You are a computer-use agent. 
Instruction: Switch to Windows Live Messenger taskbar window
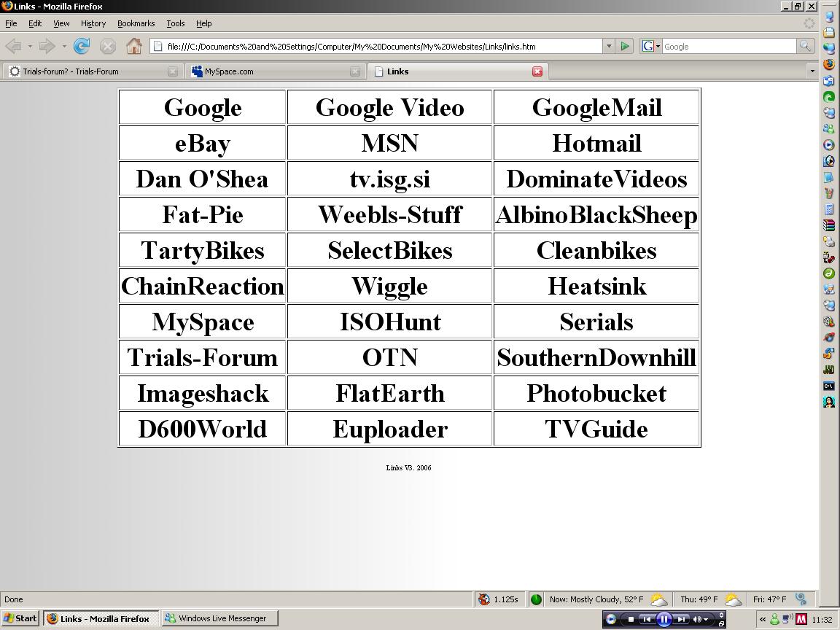[219, 619]
